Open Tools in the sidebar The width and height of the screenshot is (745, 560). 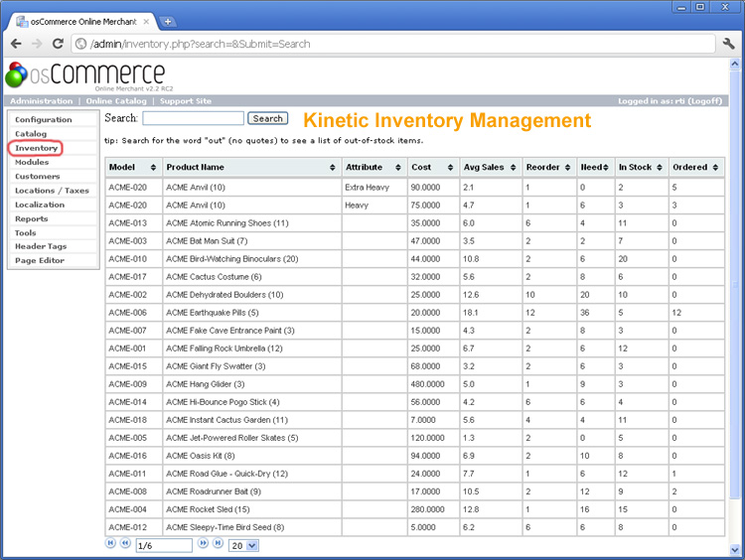[25, 232]
